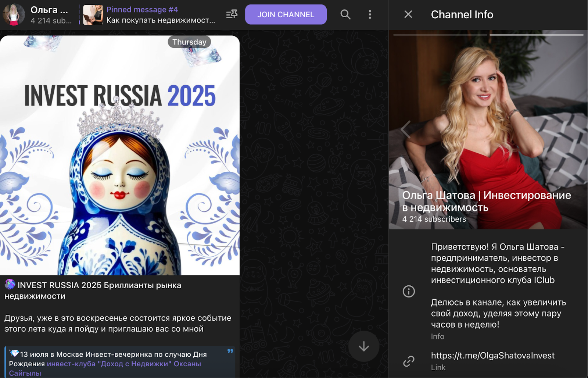Open the channel avatar in header
Screen dimensions: 588x378
[x=14, y=14]
